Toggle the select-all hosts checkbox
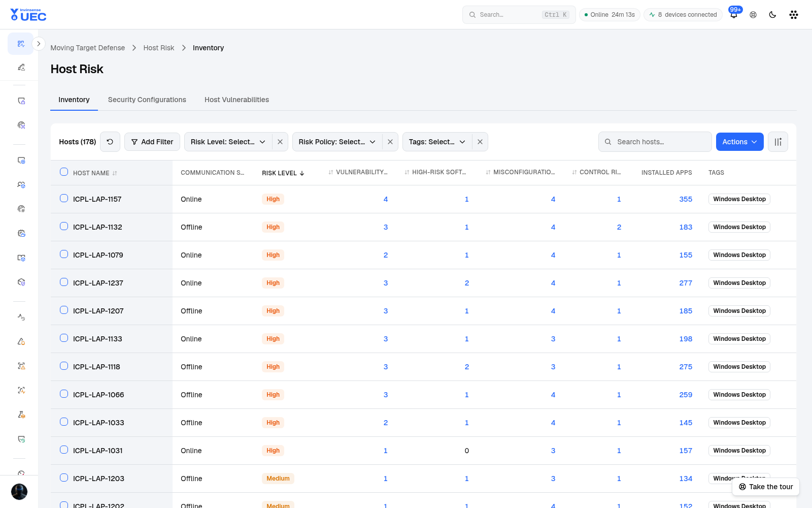 click(x=64, y=172)
